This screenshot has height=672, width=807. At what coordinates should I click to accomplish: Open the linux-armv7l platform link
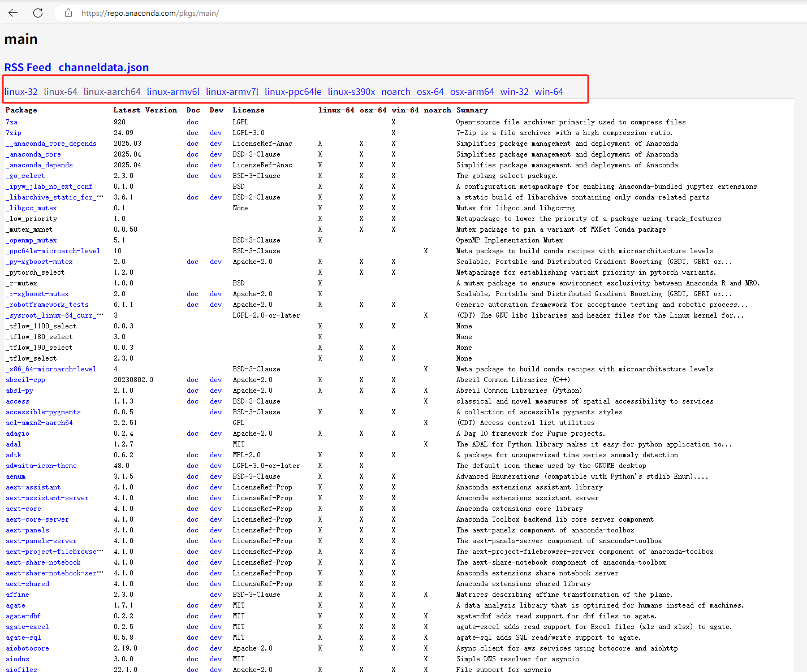[x=232, y=92]
